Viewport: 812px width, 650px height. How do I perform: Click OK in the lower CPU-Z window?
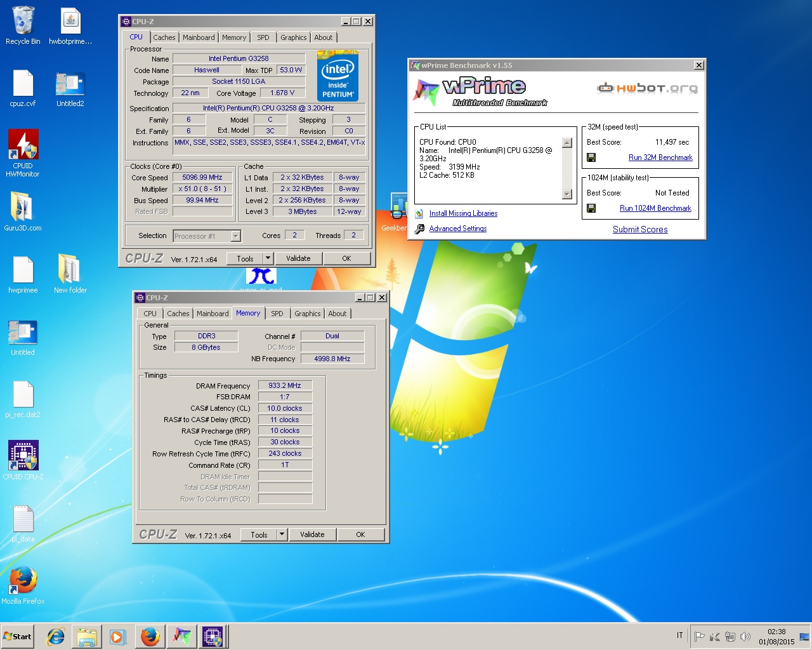pyautogui.click(x=360, y=534)
